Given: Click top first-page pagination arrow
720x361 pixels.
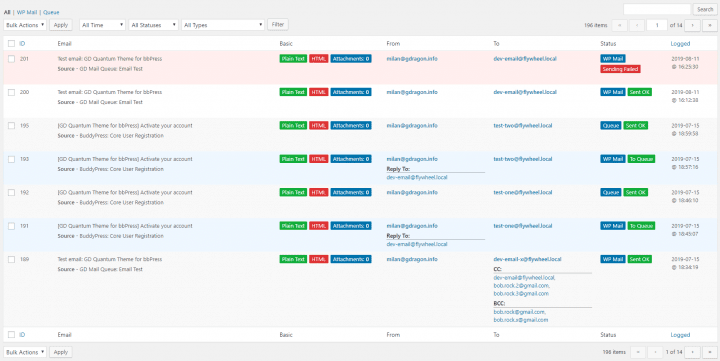Looking at the screenshot, I should pos(619,25).
